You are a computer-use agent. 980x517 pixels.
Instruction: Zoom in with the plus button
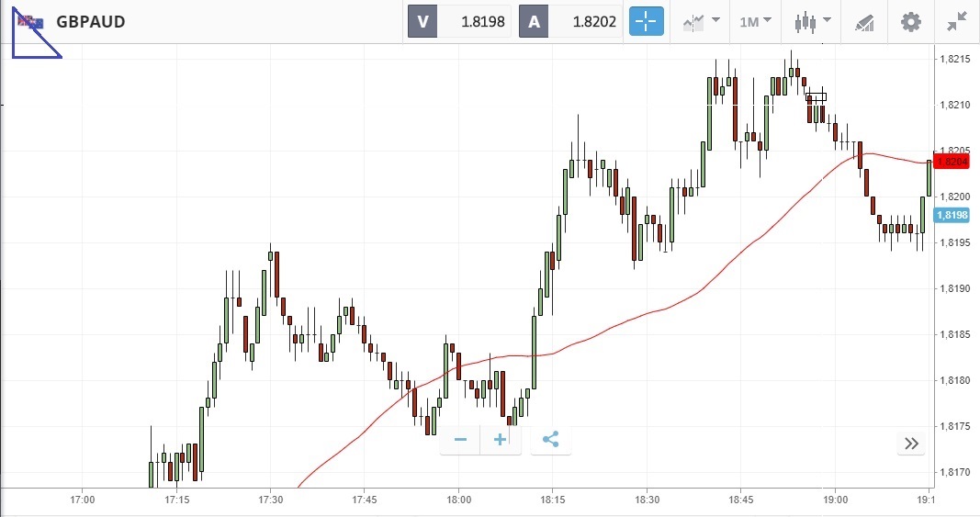coord(501,440)
